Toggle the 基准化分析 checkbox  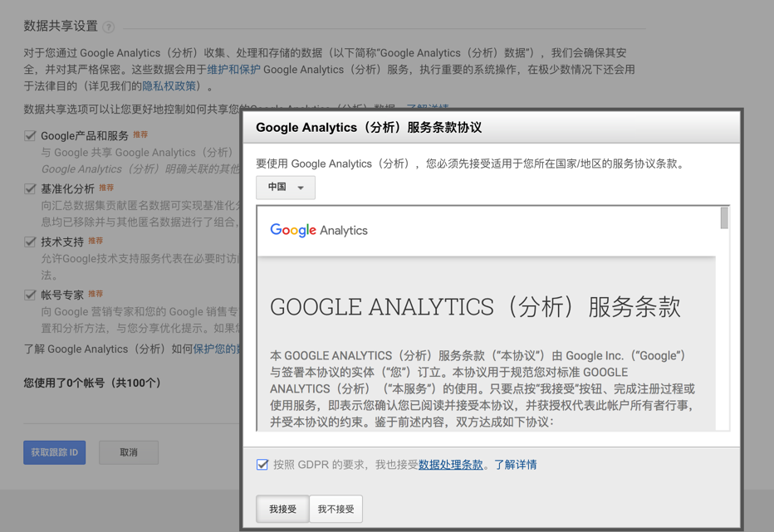coord(30,189)
